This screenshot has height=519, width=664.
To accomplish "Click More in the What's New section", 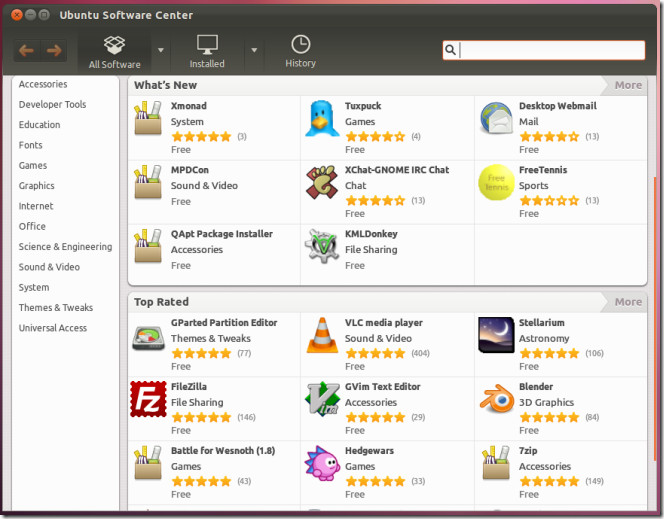I will [x=628, y=85].
